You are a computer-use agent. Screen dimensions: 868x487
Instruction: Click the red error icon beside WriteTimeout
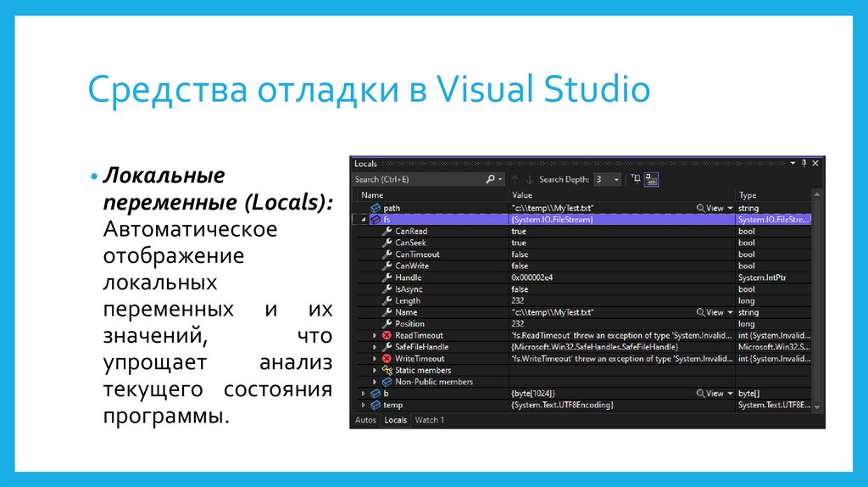tap(387, 359)
